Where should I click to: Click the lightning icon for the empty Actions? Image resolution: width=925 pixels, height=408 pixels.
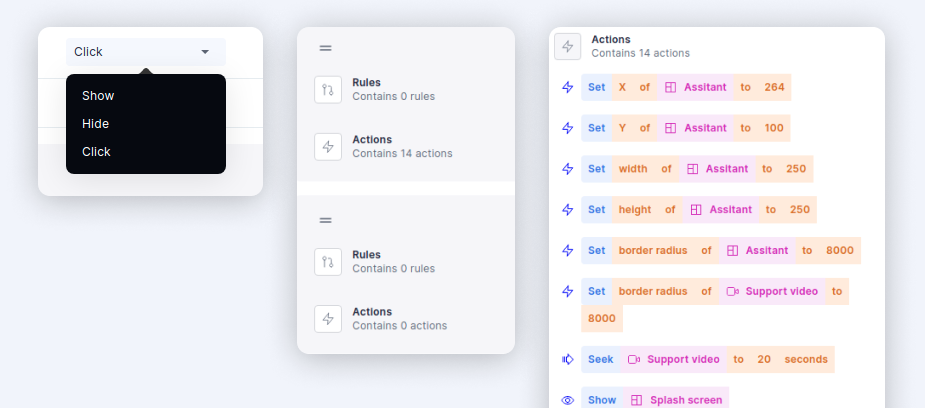tap(328, 319)
